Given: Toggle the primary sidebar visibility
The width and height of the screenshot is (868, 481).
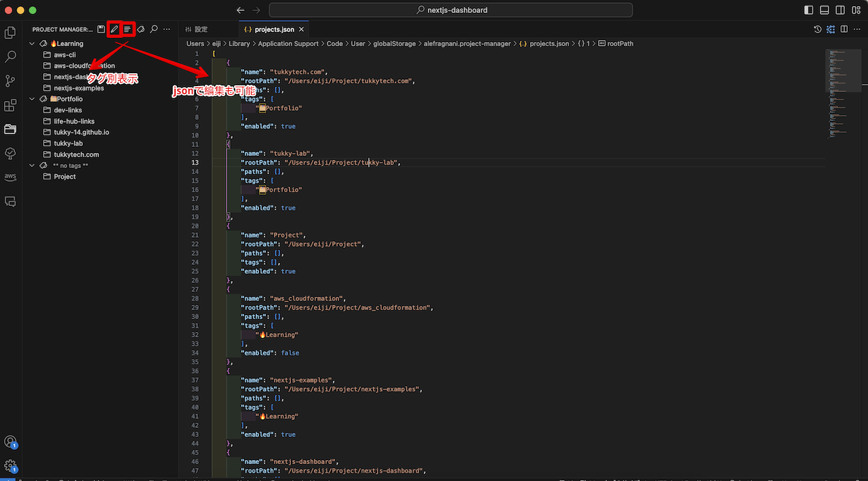Looking at the screenshot, I should pyautogui.click(x=808, y=10).
